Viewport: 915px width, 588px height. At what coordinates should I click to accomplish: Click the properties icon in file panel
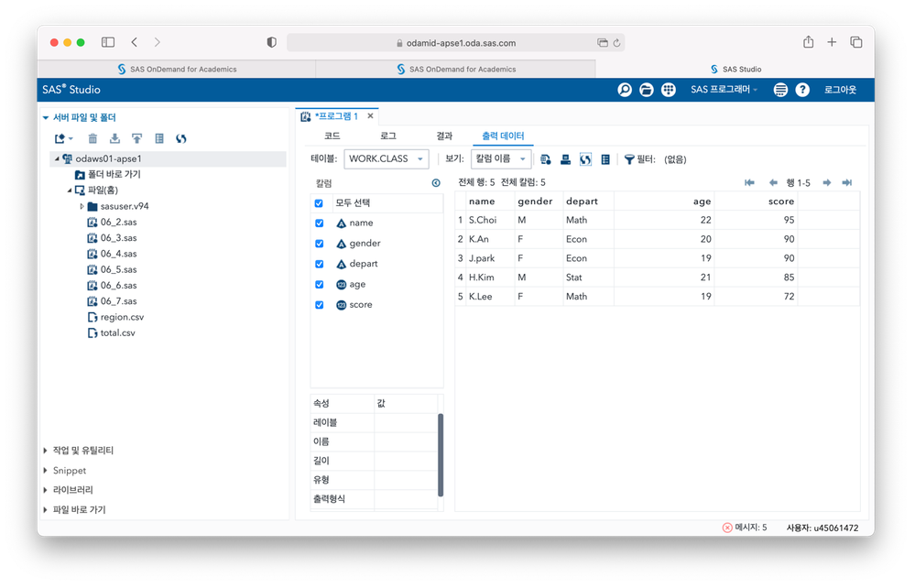point(158,139)
